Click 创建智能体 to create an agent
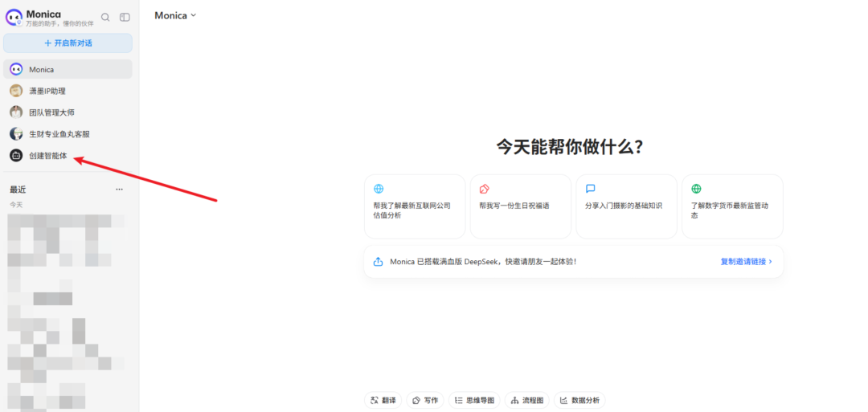 (x=68, y=156)
